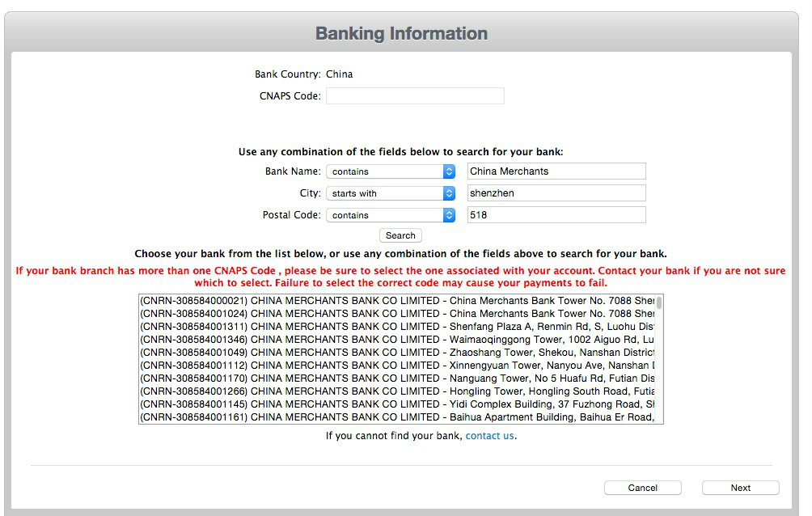This screenshot has width=812, height=516.
Task: Select bank entry CNRN-308584001049 Zhaoshang Tower
Action: (396, 353)
